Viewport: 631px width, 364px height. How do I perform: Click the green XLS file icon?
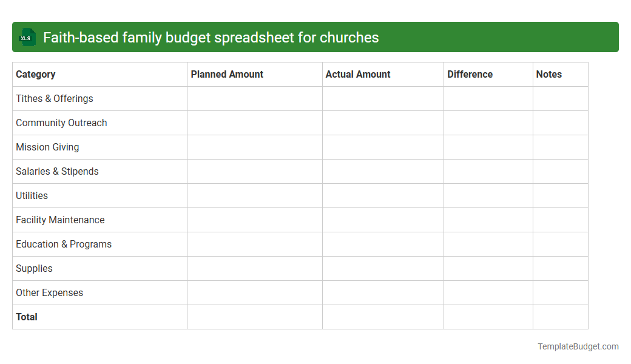click(x=27, y=37)
